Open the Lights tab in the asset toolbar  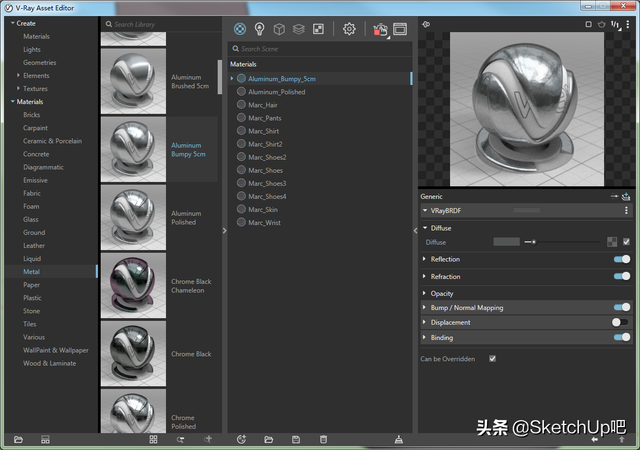click(x=259, y=29)
